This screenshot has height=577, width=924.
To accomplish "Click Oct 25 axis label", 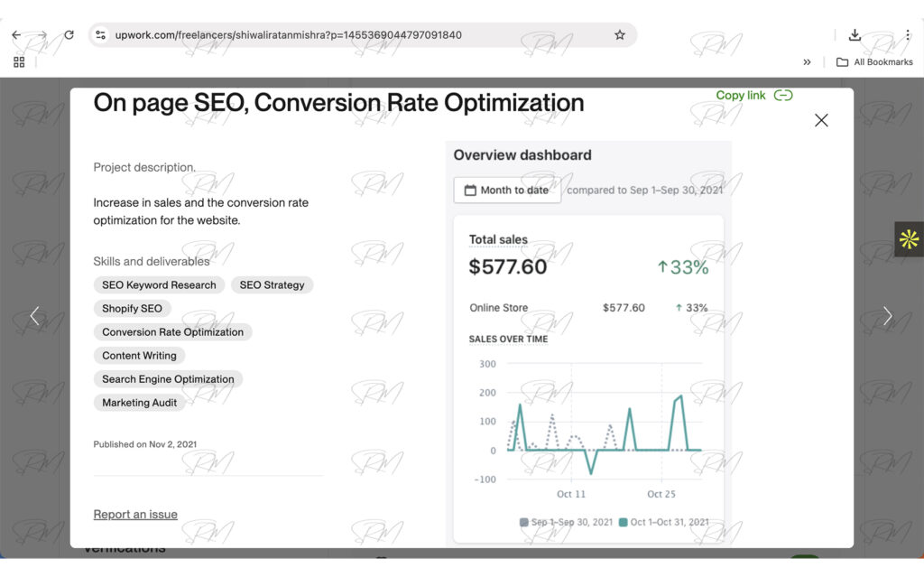I will (661, 495).
